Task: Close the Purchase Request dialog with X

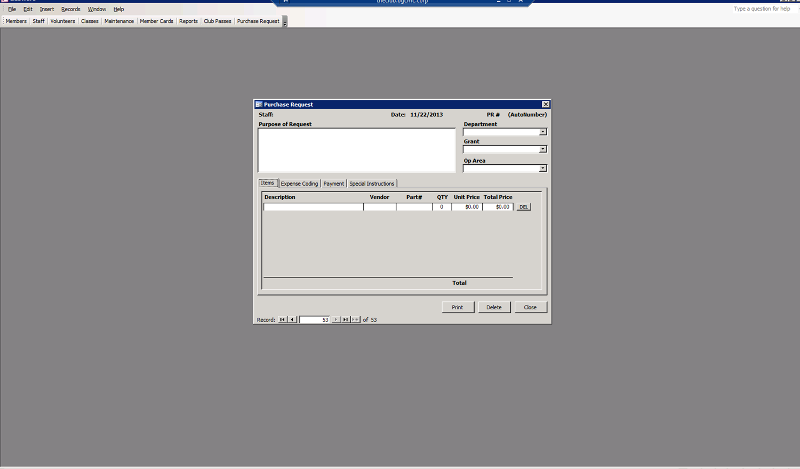Action: point(545,104)
